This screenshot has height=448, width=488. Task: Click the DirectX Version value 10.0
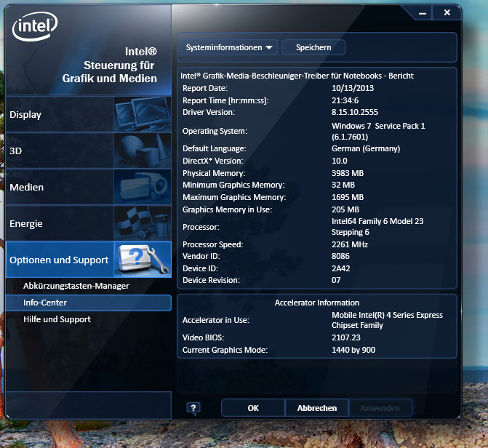tap(339, 161)
